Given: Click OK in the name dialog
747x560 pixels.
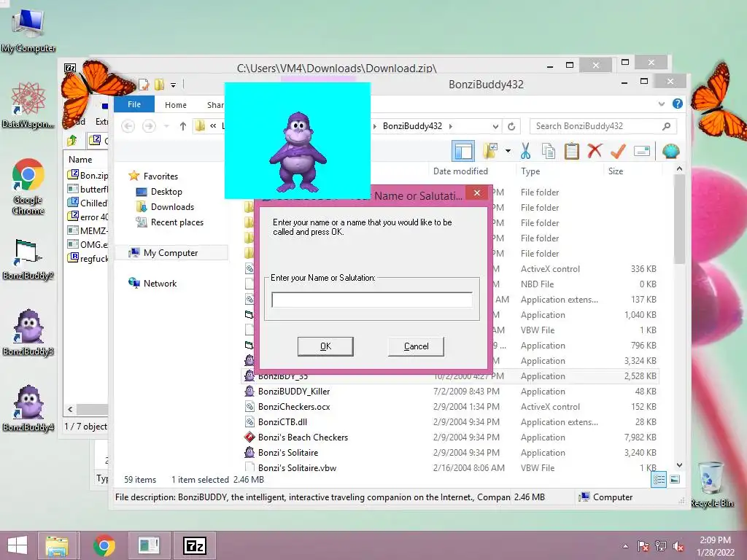Looking at the screenshot, I should (325, 346).
